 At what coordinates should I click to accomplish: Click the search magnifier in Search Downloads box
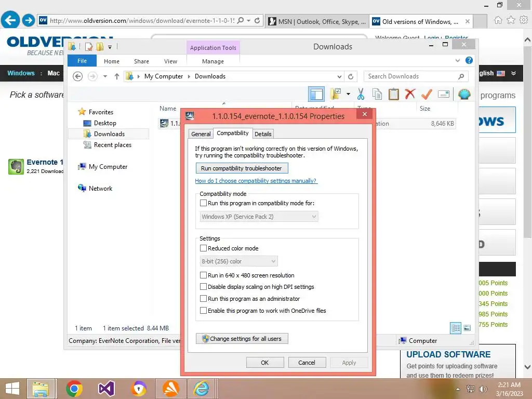(461, 76)
